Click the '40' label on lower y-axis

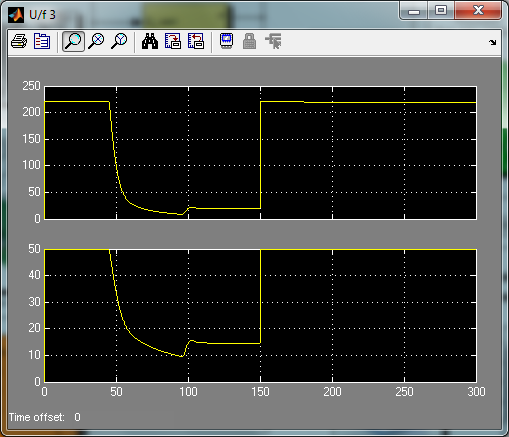coord(34,275)
